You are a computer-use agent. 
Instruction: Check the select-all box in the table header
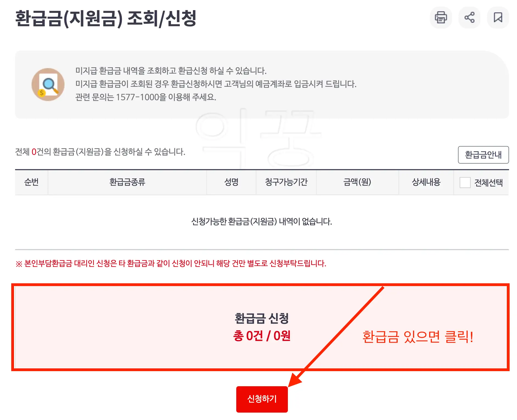tap(465, 183)
